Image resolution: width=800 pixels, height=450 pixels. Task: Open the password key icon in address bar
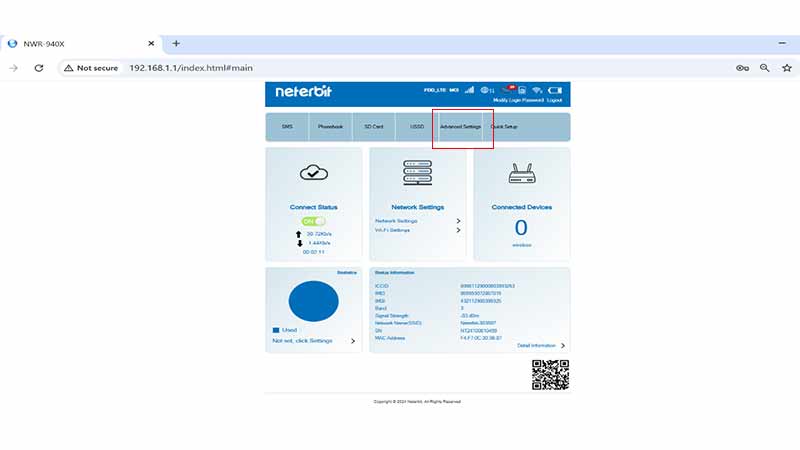click(742, 68)
